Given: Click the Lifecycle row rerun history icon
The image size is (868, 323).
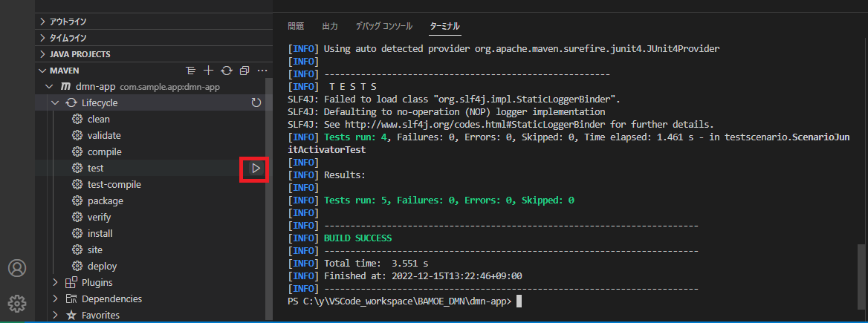Looking at the screenshot, I should point(256,103).
